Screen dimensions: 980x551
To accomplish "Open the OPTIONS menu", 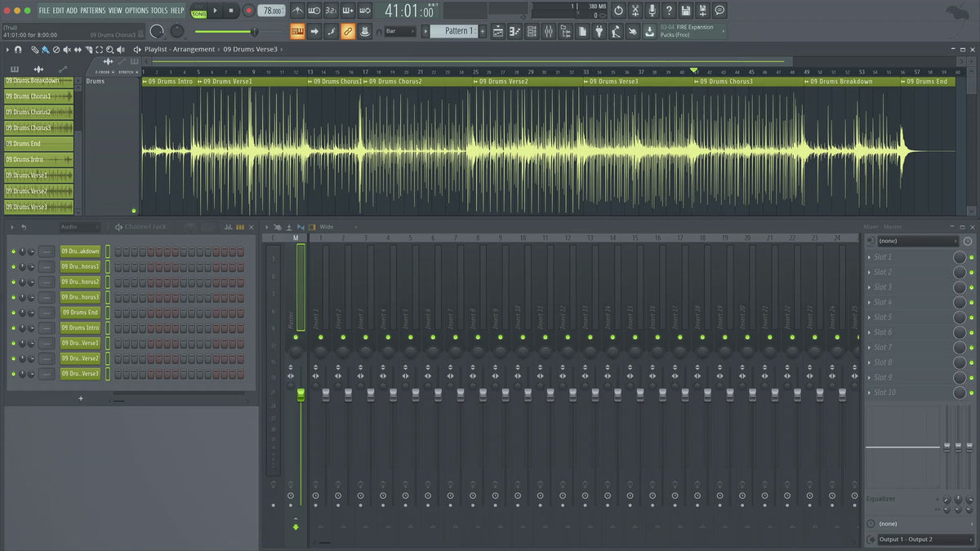I will pos(136,11).
